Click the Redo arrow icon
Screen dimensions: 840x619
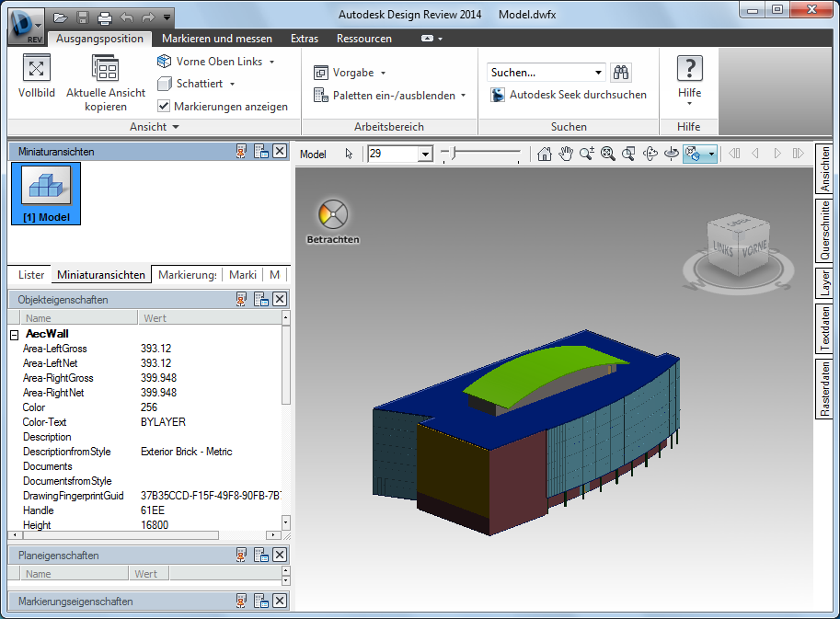[148, 17]
